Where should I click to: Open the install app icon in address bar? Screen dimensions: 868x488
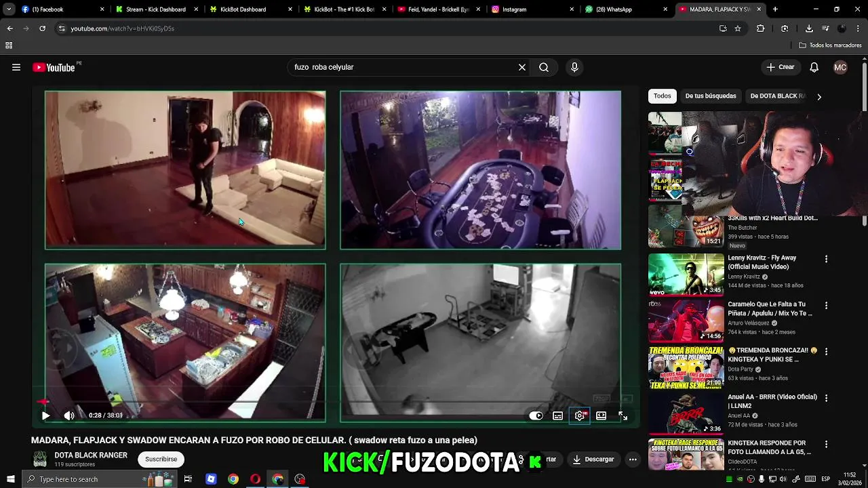tap(723, 28)
